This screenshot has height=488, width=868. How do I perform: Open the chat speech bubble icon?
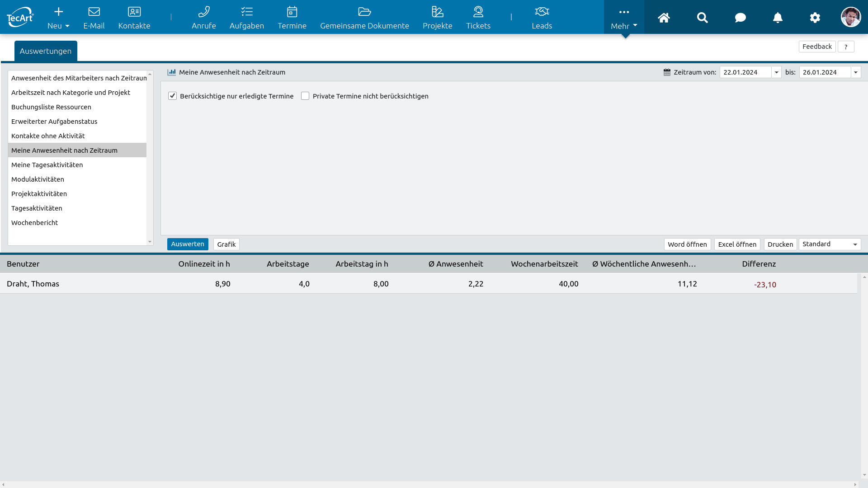tap(740, 18)
